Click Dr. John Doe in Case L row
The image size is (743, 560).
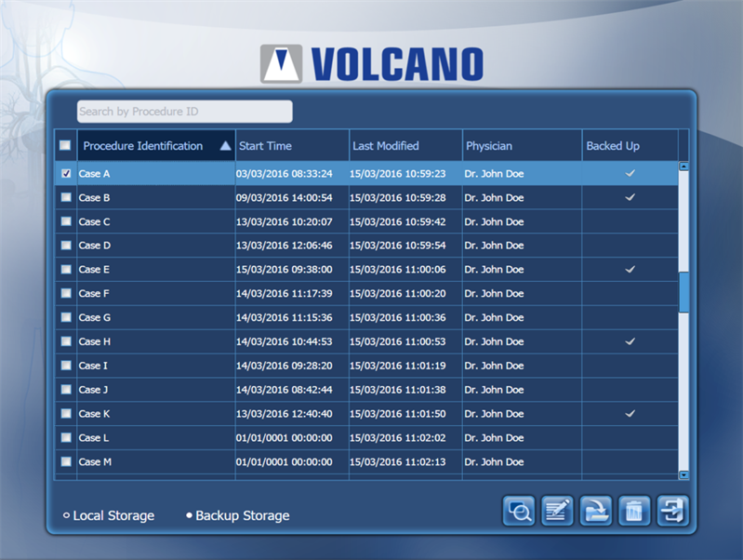pos(494,437)
